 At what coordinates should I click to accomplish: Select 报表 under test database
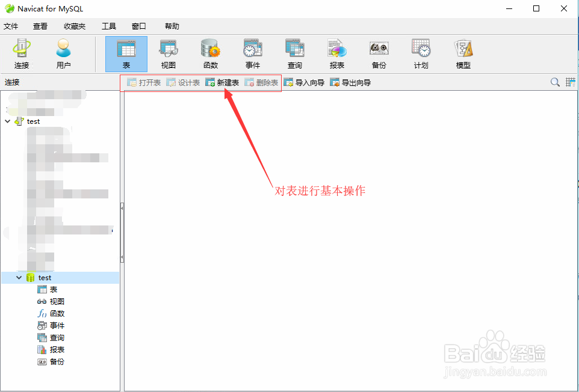pyautogui.click(x=51, y=349)
